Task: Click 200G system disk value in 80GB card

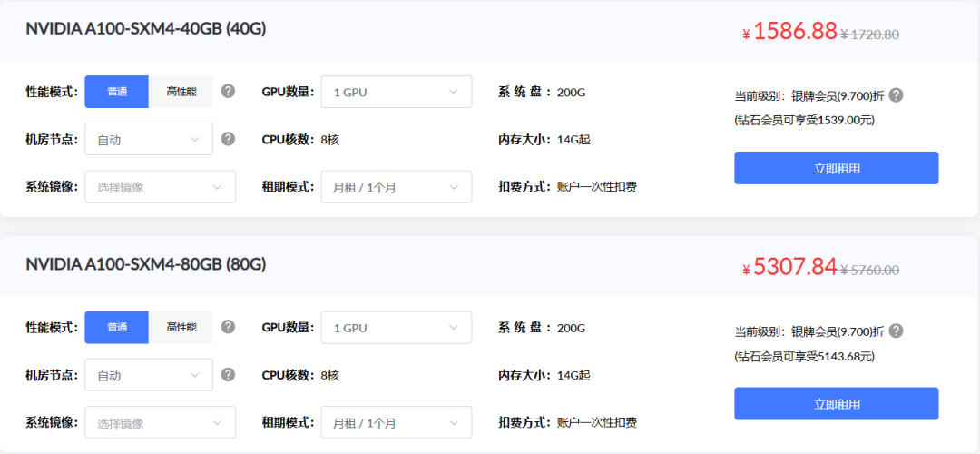Action: pyautogui.click(x=571, y=328)
